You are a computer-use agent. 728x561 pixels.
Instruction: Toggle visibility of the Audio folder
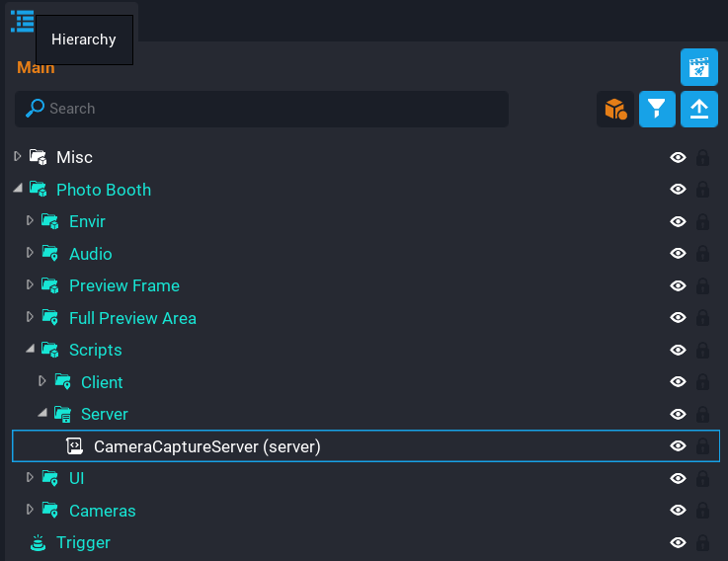click(678, 254)
